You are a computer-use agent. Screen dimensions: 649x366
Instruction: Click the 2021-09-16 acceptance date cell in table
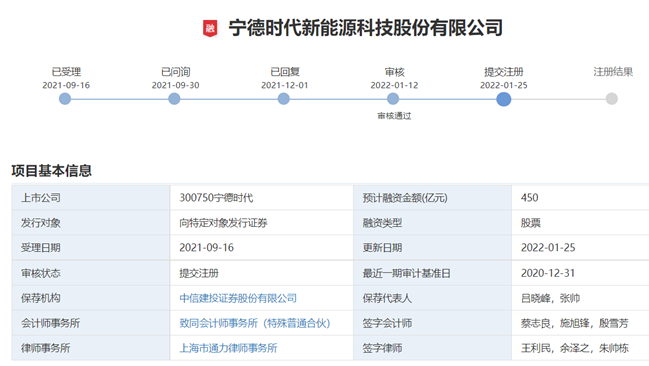click(262, 248)
